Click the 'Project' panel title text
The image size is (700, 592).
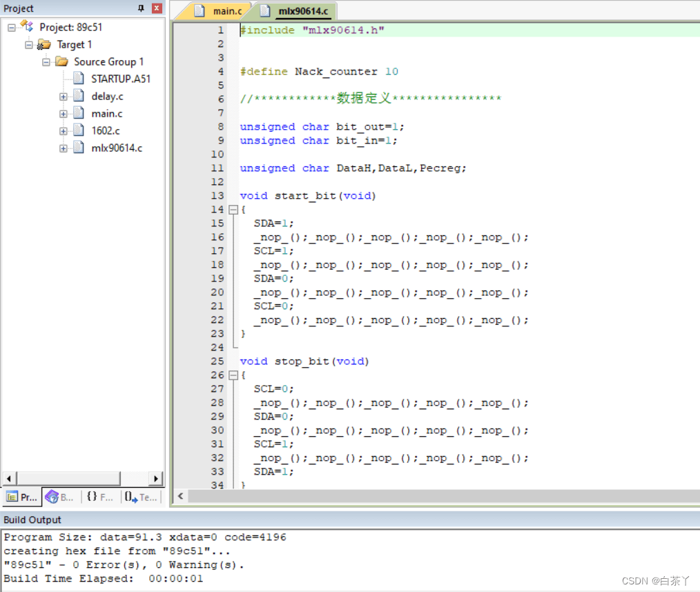click(x=19, y=8)
